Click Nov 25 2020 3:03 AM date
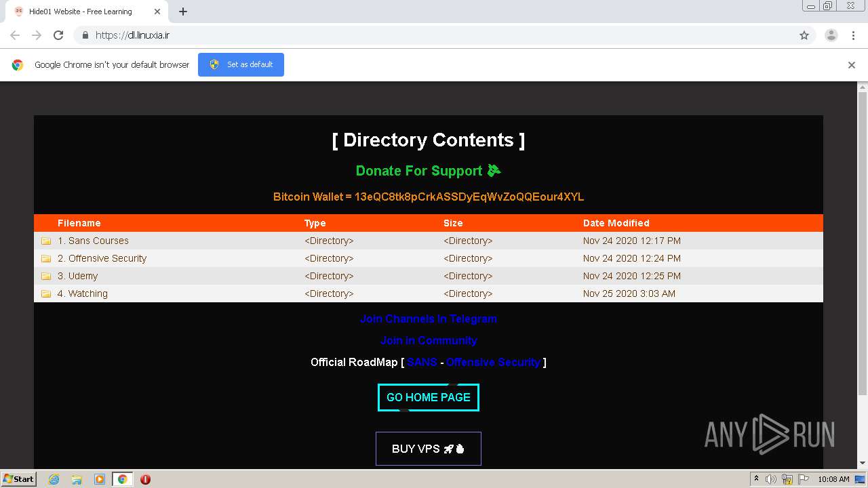868x488 pixels. (629, 293)
